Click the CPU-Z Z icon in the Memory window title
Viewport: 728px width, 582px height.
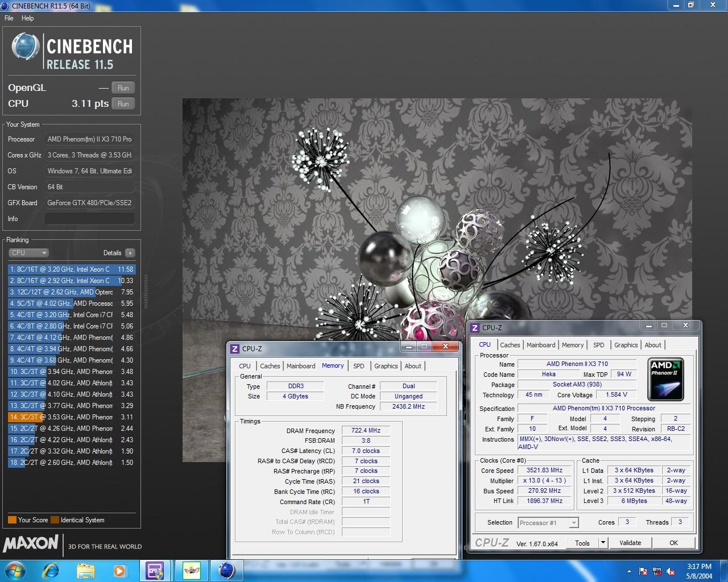click(x=235, y=349)
